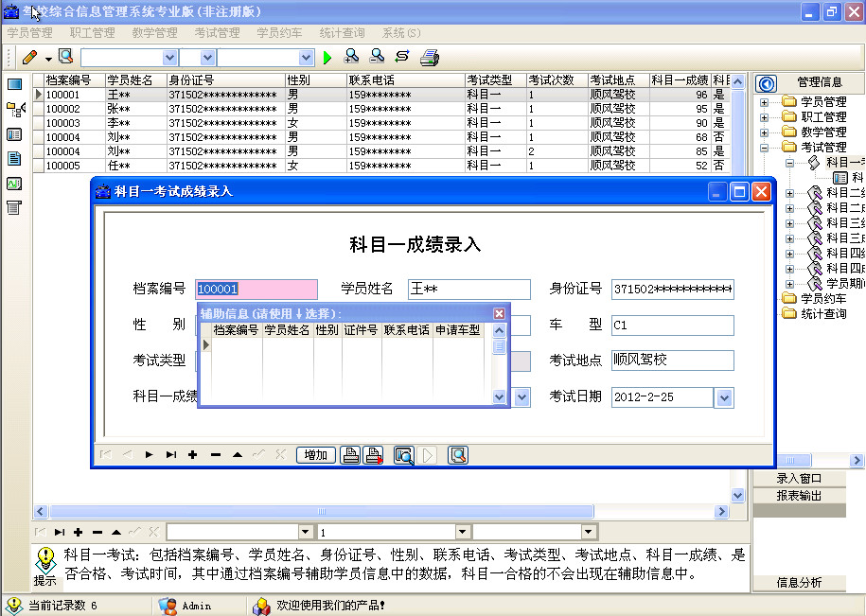The image size is (866, 616).
Task: Open the bottom filter dropdown showing 1
Action: [463, 532]
